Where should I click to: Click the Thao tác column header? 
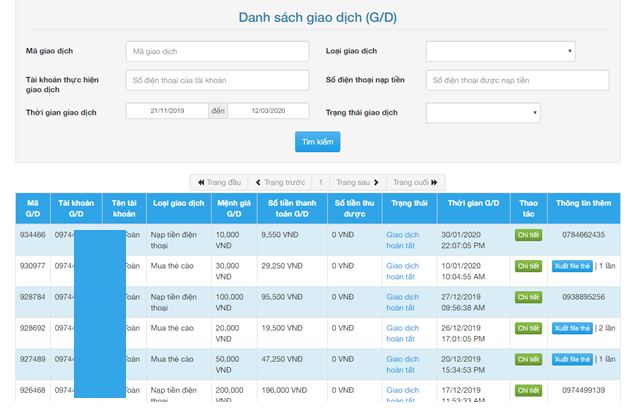click(529, 208)
